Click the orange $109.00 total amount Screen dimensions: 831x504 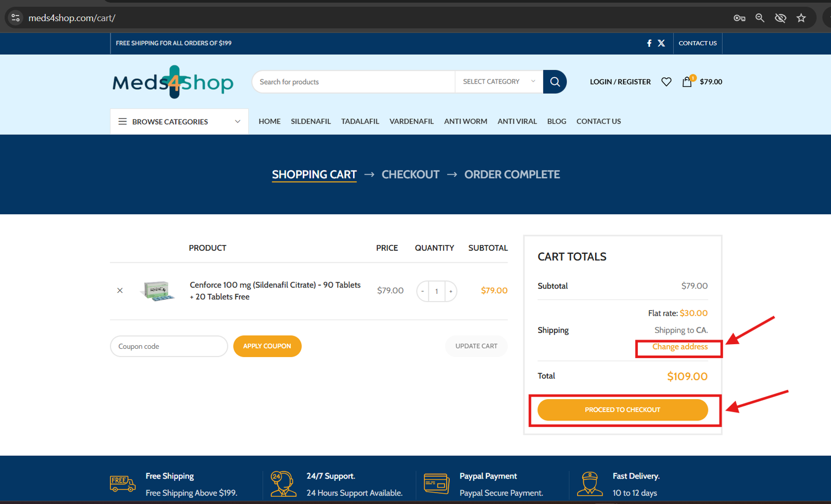tap(687, 376)
